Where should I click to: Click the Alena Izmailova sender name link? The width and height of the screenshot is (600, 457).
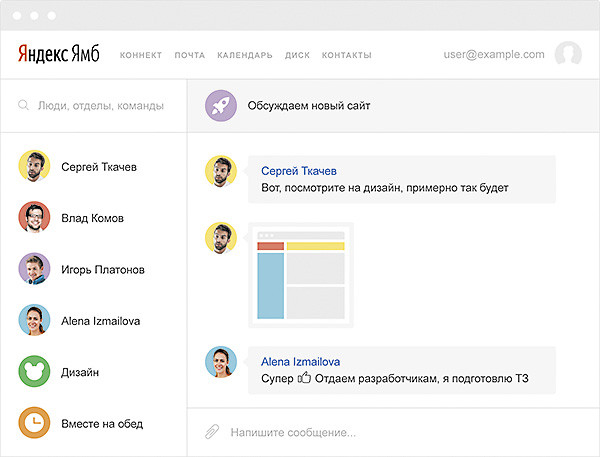300,361
